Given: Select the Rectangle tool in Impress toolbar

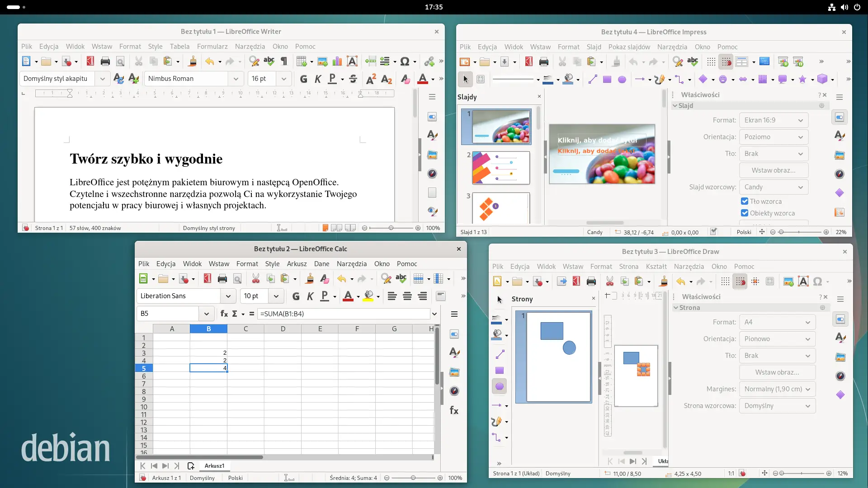Looking at the screenshot, I should pyautogui.click(x=607, y=80).
